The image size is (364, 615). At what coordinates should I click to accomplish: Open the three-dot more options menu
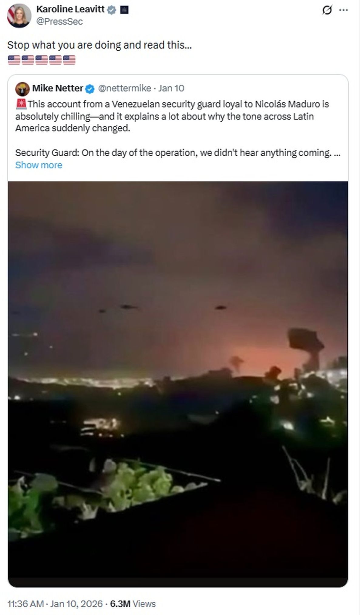pyautogui.click(x=343, y=10)
